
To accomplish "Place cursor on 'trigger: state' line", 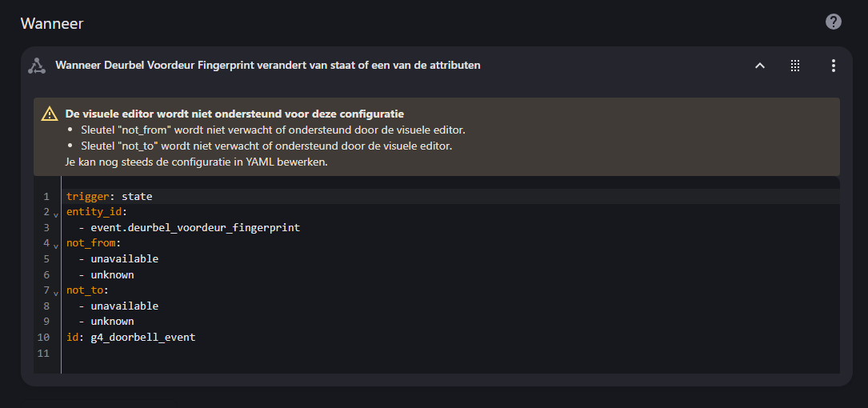I will 109,196.
